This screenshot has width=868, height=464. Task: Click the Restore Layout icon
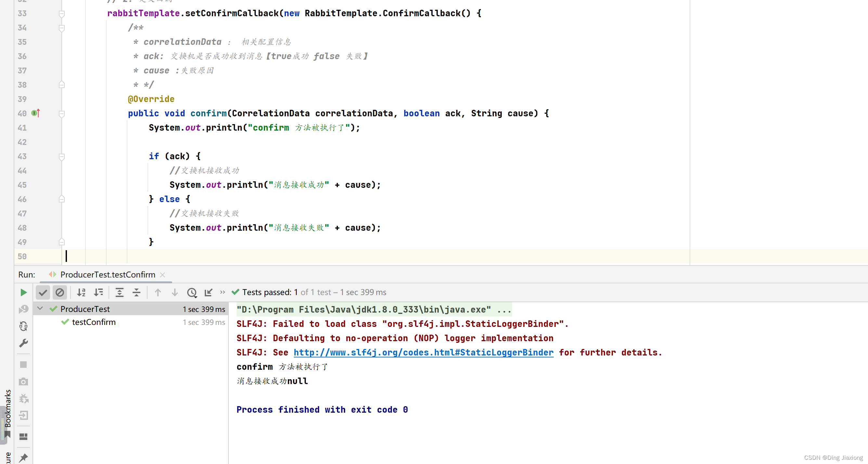coord(23,436)
